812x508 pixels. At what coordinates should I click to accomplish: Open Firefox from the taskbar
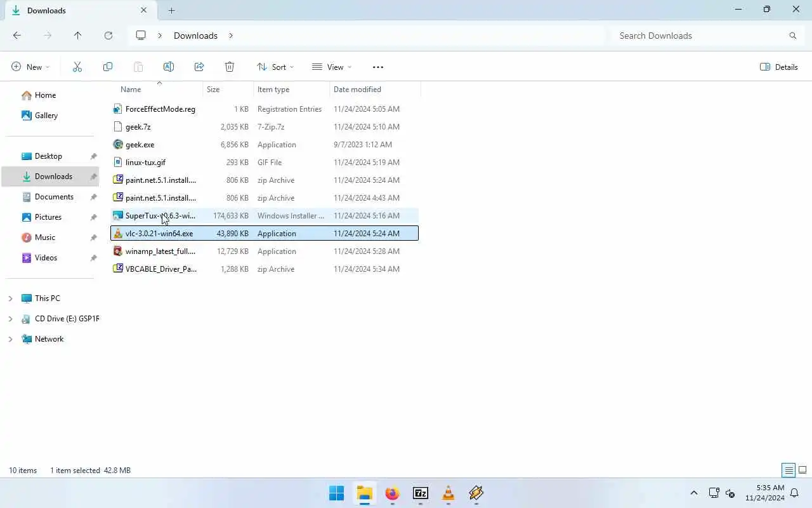(392, 493)
